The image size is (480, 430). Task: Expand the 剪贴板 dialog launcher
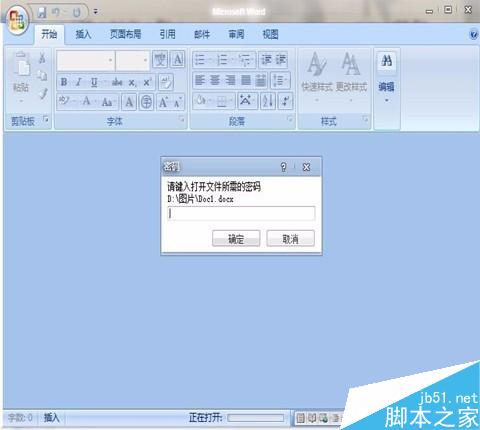[x=46, y=119]
